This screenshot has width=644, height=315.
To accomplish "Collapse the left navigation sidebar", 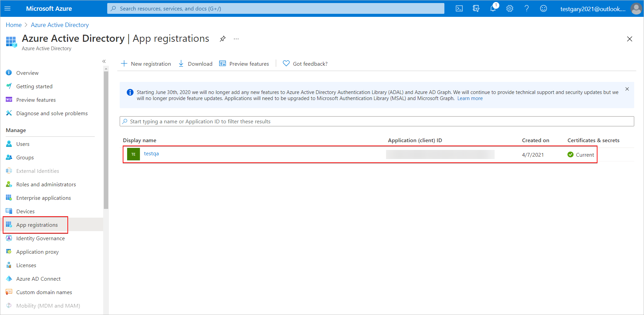I will pyautogui.click(x=104, y=61).
